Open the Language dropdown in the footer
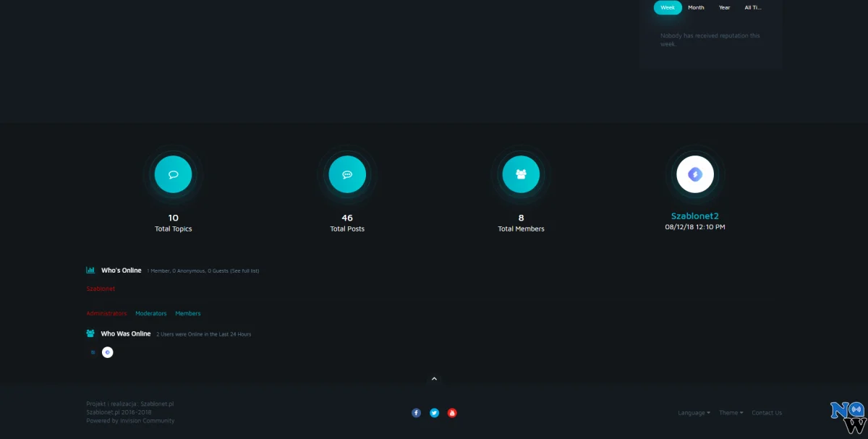The width and height of the screenshot is (868, 439). pyautogui.click(x=694, y=413)
